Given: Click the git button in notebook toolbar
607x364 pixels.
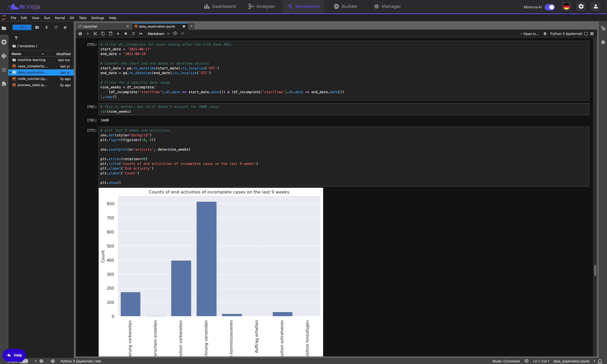Looking at the screenshot, I should click(182, 33).
